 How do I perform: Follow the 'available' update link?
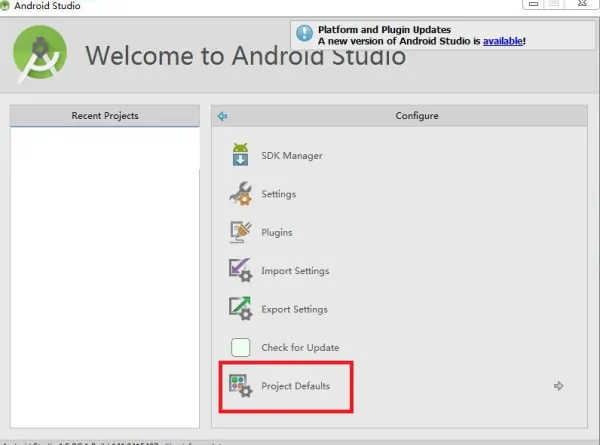point(503,41)
